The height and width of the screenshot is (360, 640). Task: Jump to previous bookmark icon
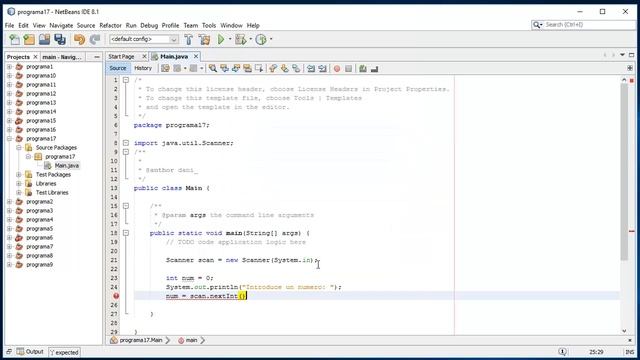[x=273, y=68]
